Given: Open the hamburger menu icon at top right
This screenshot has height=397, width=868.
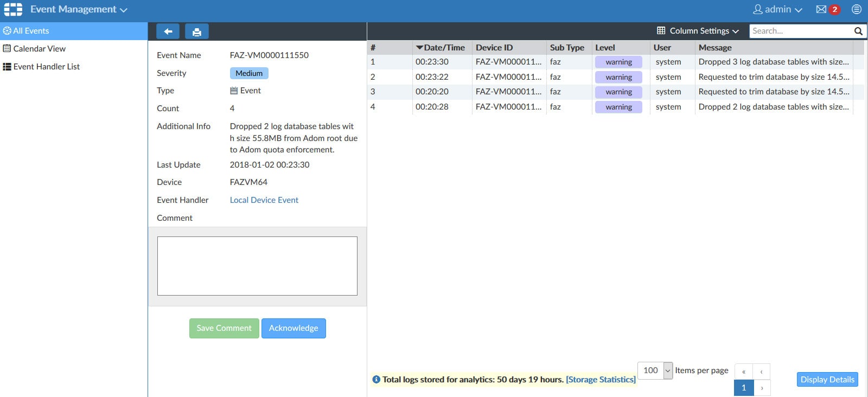Looking at the screenshot, I should [x=857, y=9].
